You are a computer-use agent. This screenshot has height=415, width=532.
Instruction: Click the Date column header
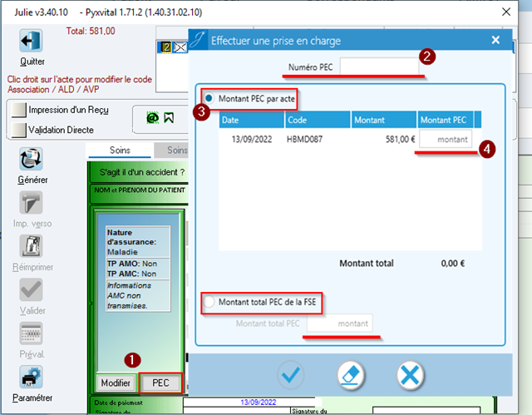pyautogui.click(x=251, y=120)
